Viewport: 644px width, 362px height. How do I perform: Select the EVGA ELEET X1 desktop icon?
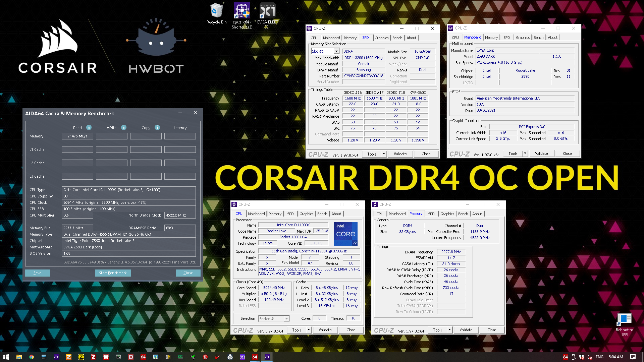(x=267, y=16)
